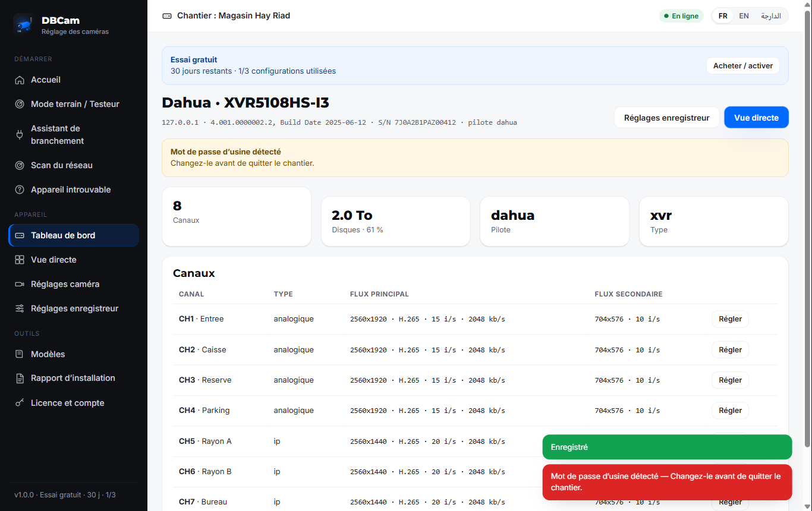Click the grid icon beside Vue directe in sidebar
Viewport: 812px width, 511px height.
coord(20,260)
